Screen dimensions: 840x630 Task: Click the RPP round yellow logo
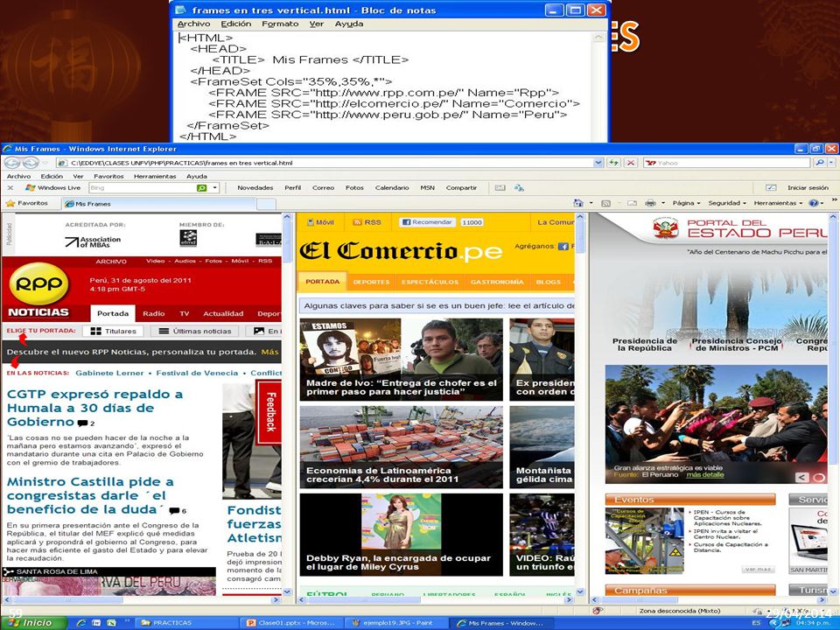click(39, 284)
